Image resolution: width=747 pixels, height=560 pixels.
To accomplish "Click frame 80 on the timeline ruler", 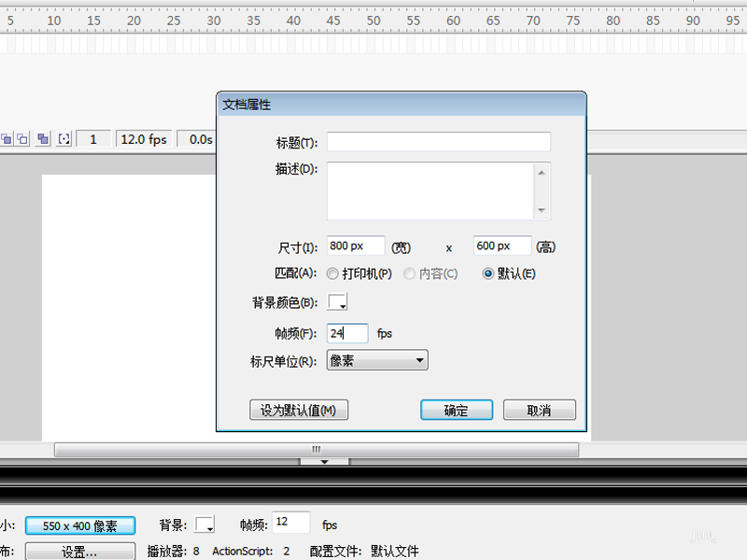I will tap(613, 21).
